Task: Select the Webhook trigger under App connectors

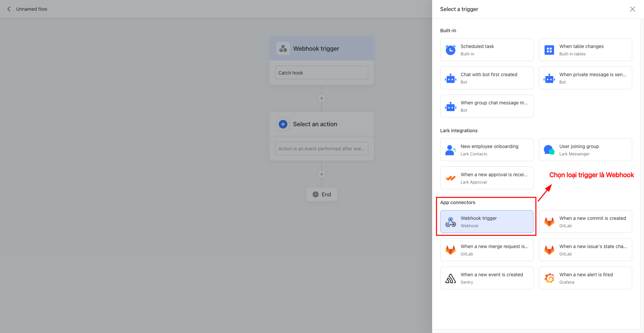Action: point(486,222)
